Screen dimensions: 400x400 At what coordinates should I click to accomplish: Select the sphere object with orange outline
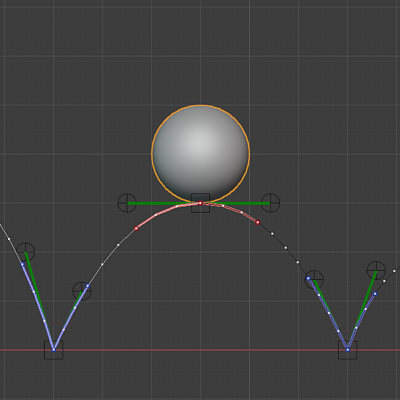[200, 154]
